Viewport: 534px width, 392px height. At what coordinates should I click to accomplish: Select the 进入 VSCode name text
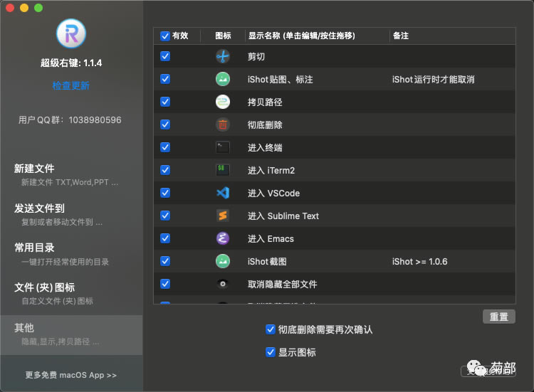pos(274,194)
